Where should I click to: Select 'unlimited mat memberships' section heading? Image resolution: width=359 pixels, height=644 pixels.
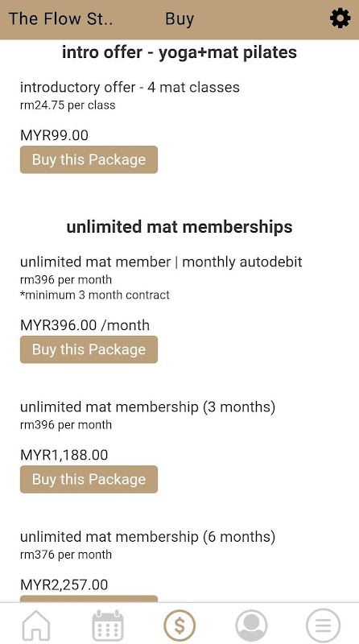(x=179, y=227)
